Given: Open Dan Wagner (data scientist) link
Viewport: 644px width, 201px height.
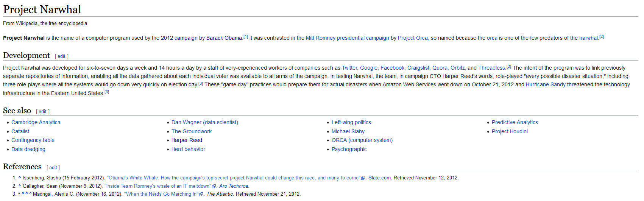Looking at the screenshot, I should [x=205, y=122].
